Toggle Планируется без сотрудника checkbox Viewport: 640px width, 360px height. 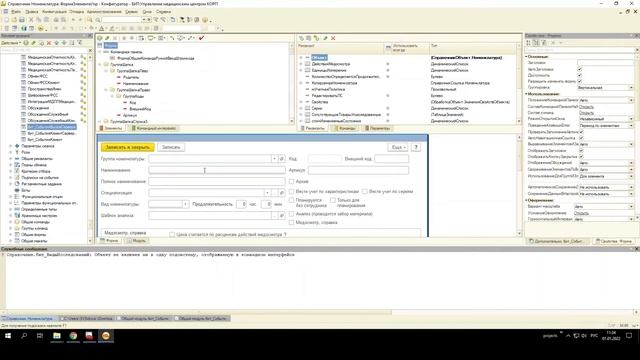[291, 200]
